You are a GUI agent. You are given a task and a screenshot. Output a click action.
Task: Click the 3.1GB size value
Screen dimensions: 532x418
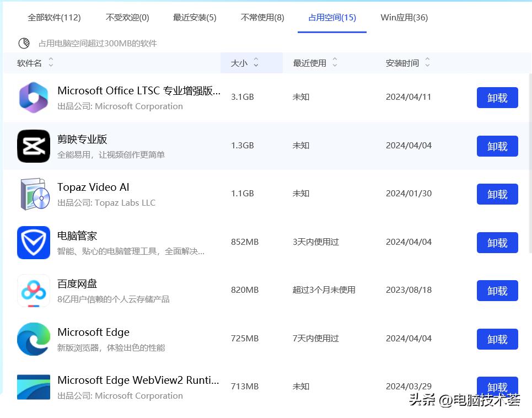pyautogui.click(x=242, y=97)
